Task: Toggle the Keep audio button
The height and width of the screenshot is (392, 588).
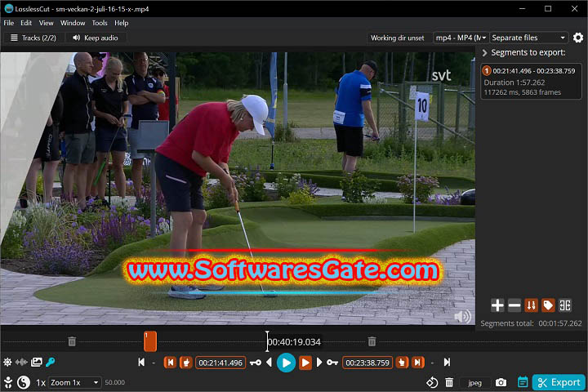Action: click(96, 38)
